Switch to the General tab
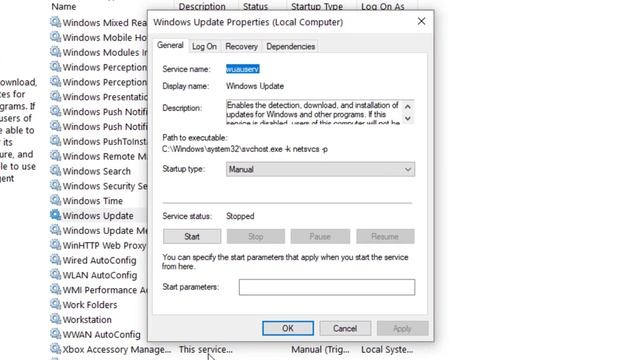Viewport: 640px width, 360px height. 170,45
